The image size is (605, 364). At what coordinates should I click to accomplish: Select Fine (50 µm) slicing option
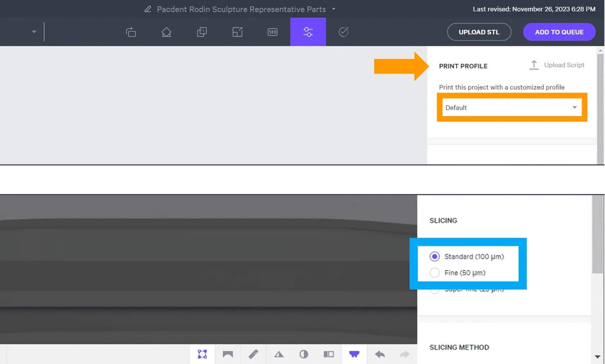coord(458,273)
